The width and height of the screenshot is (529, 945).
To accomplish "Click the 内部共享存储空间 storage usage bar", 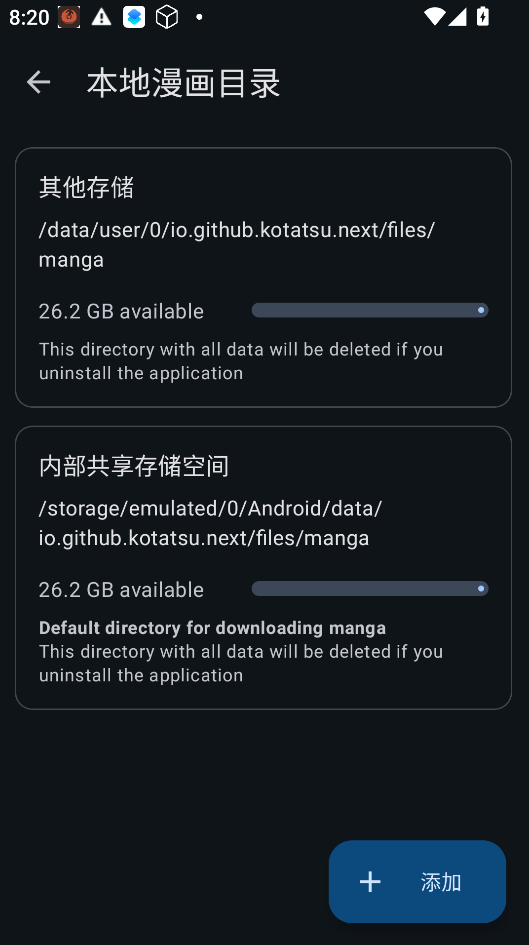I will pyautogui.click(x=370, y=589).
